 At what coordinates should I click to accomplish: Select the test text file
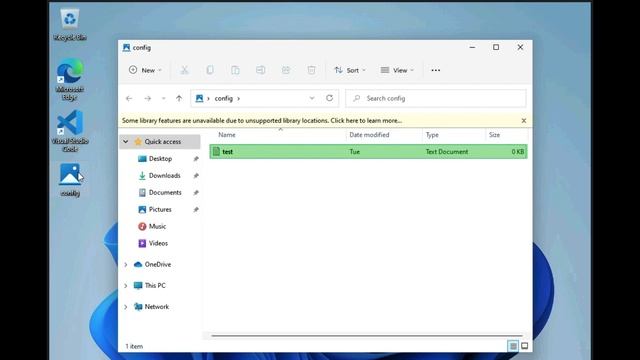click(368, 152)
